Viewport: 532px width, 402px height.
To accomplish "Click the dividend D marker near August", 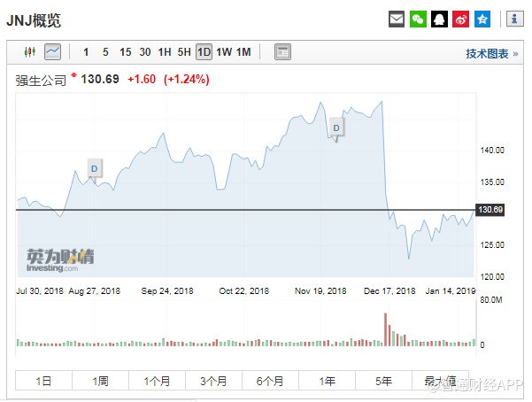I will (96, 166).
